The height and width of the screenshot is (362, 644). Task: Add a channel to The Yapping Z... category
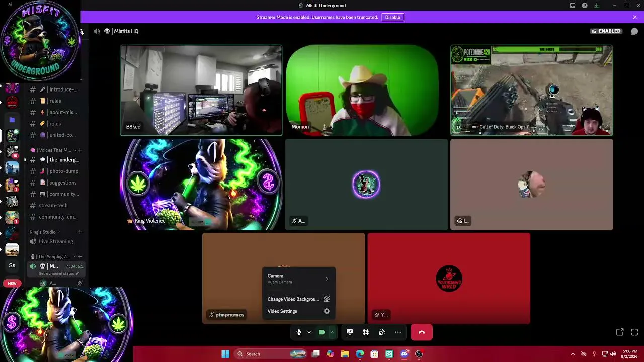(x=80, y=257)
